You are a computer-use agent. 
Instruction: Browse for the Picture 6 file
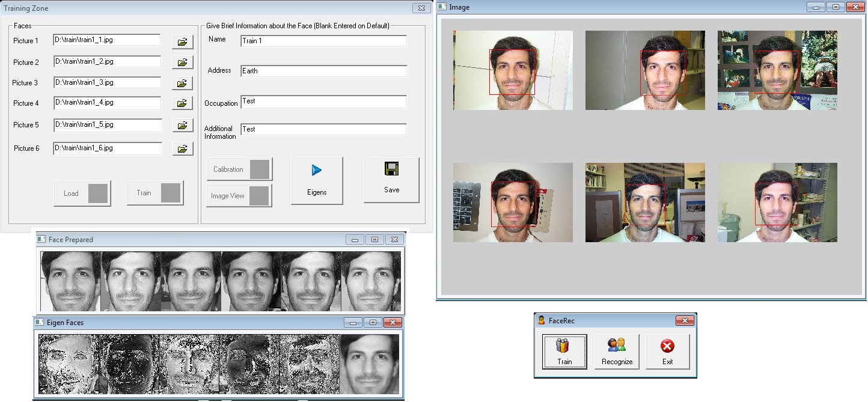[183, 148]
